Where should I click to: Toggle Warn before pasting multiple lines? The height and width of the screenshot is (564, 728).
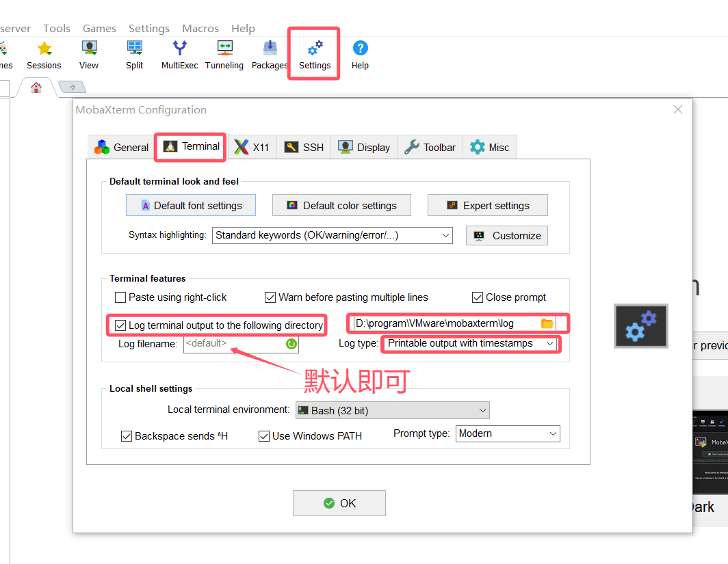coord(270,297)
